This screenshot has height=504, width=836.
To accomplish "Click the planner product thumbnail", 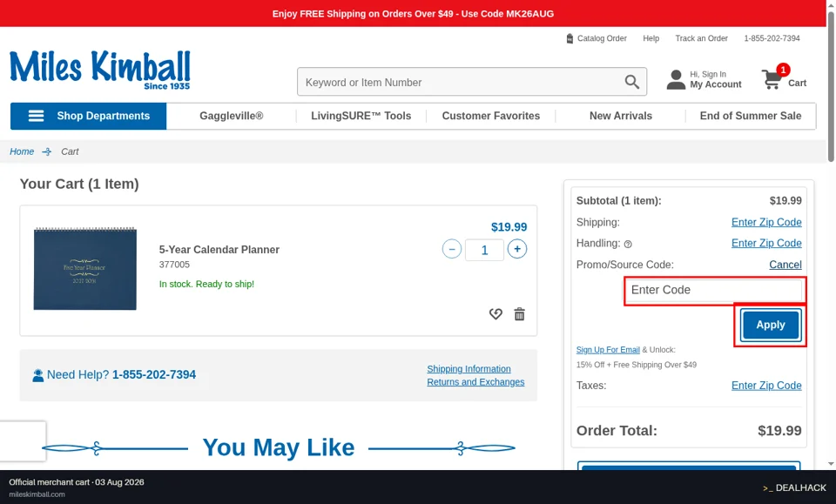I will (x=84, y=269).
